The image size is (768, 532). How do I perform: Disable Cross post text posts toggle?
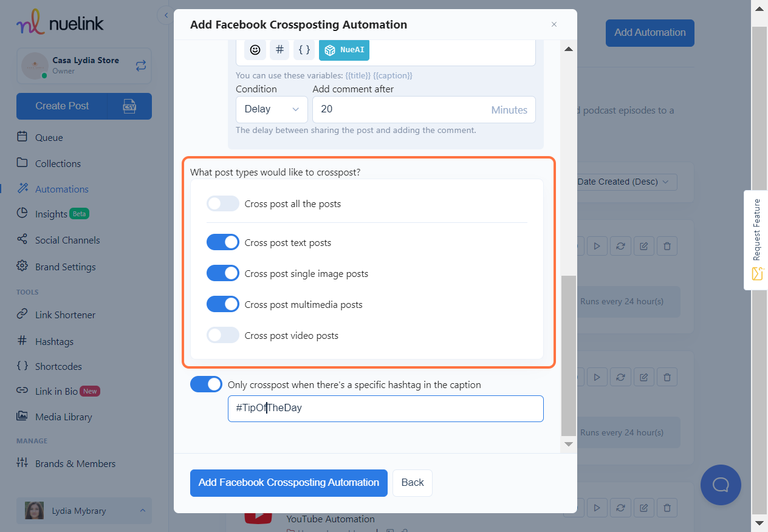(223, 242)
